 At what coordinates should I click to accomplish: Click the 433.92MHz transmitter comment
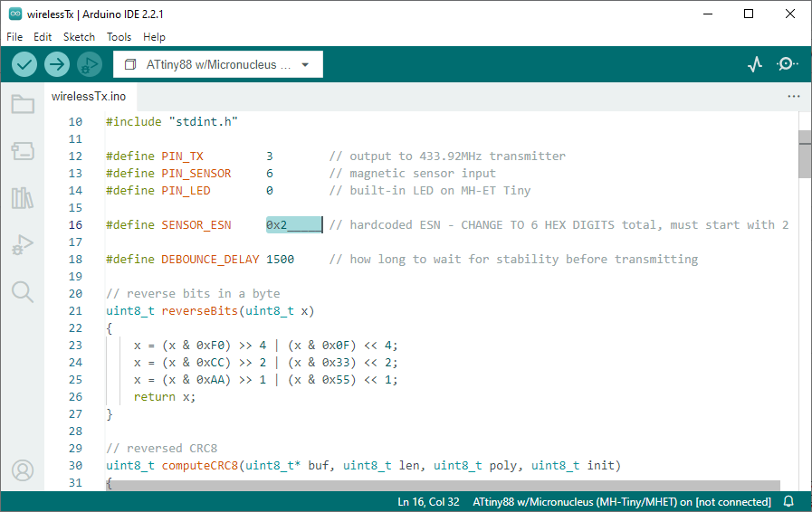447,156
